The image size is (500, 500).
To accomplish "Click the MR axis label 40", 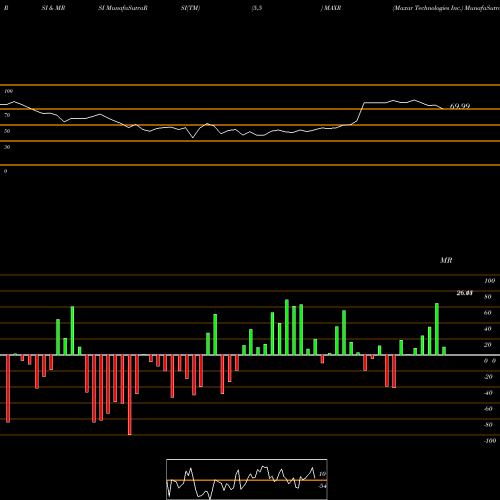I will pos(488,329).
